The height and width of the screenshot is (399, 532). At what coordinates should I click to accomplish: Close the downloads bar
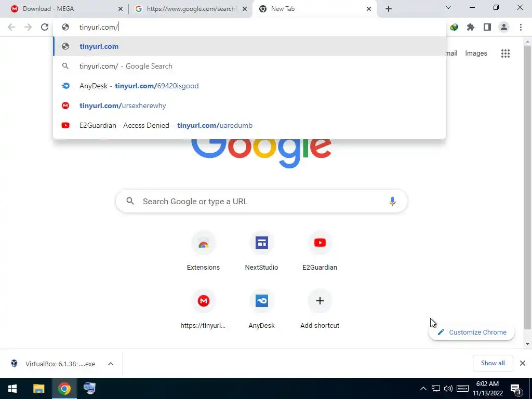[523, 363]
